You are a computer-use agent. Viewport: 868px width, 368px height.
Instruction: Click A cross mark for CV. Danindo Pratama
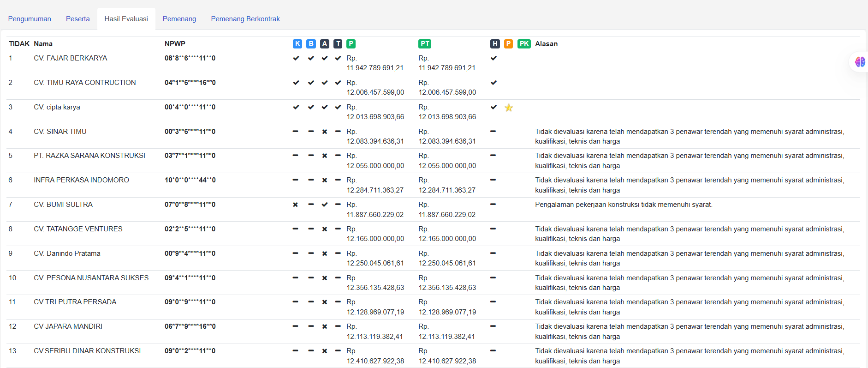click(325, 253)
